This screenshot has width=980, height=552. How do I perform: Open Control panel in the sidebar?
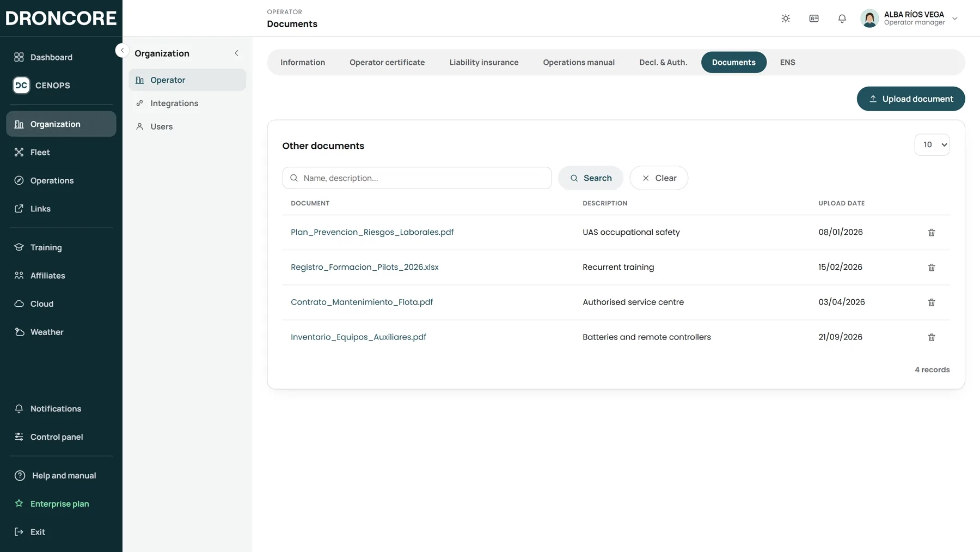click(x=61, y=437)
